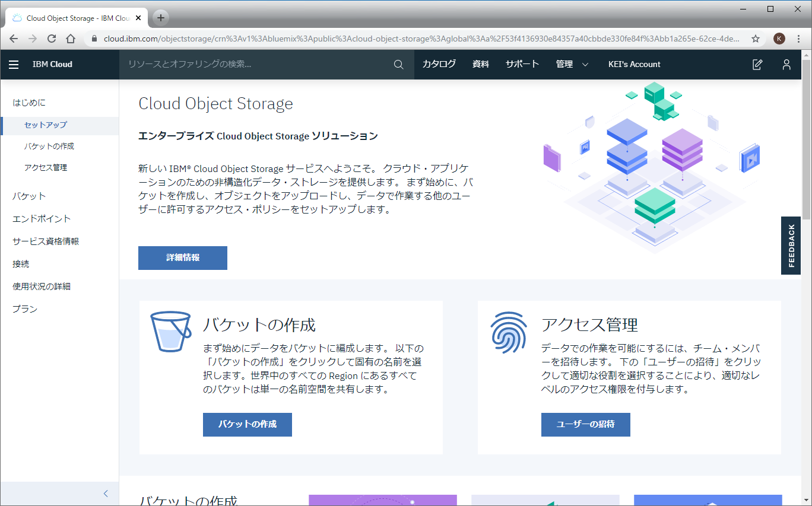Image resolution: width=812 pixels, height=506 pixels.
Task: Select バケットの作成 in sidebar
Action: tap(49, 147)
